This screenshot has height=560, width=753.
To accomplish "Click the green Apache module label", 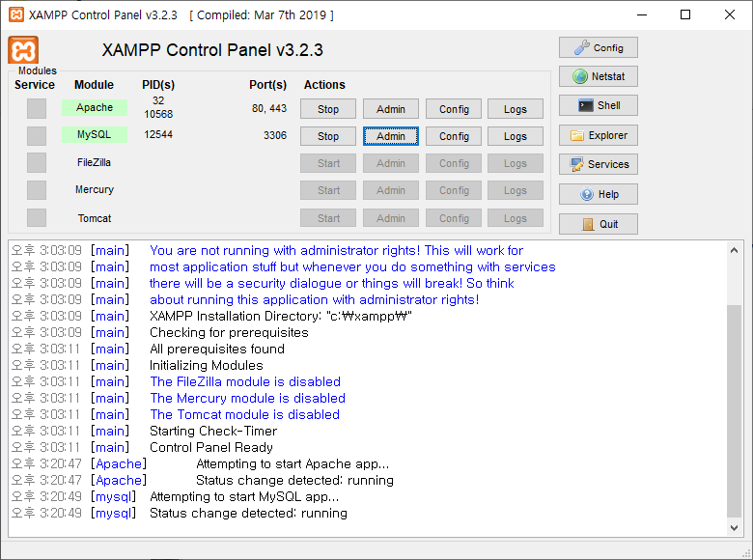I will [x=95, y=107].
